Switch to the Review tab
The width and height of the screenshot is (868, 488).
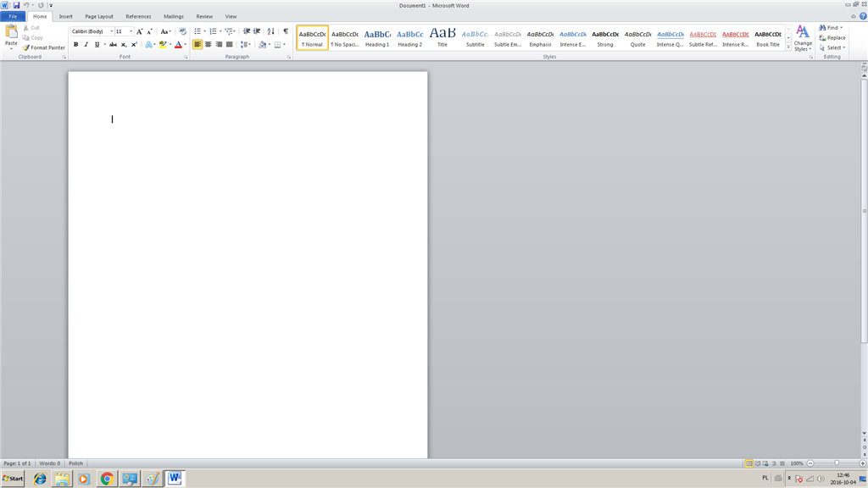(x=204, y=17)
